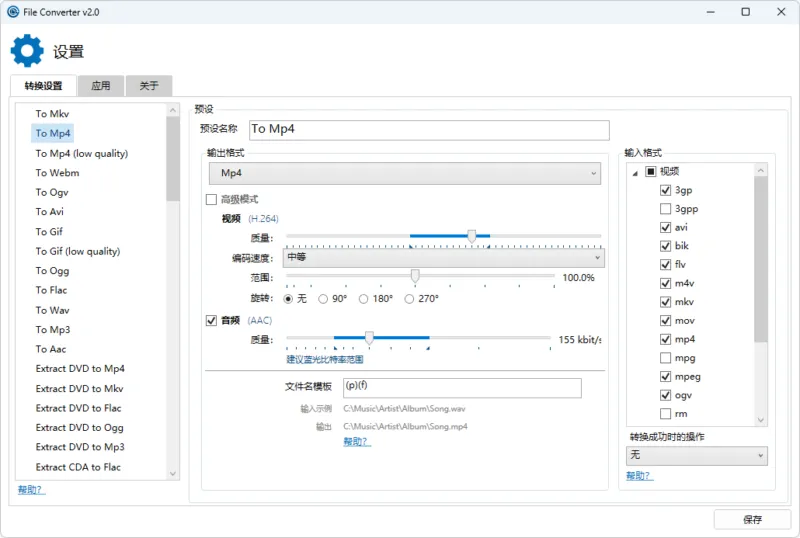
Task: Open 帮助? link under 转换成功时的操作
Action: 639,476
